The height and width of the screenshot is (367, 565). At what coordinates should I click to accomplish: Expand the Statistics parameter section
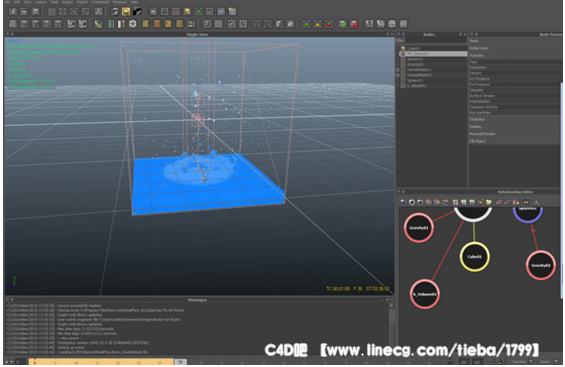[515, 119]
